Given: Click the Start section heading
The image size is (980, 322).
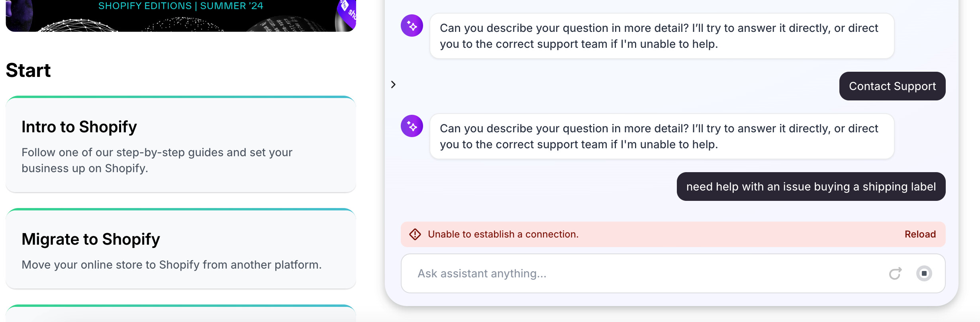Looking at the screenshot, I should (x=28, y=71).
